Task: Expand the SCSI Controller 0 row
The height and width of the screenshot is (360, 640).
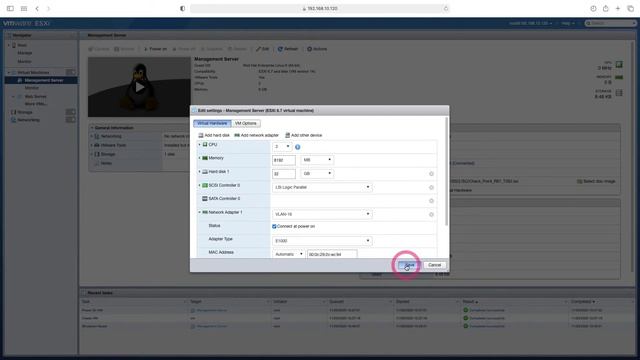Action: click(x=200, y=185)
